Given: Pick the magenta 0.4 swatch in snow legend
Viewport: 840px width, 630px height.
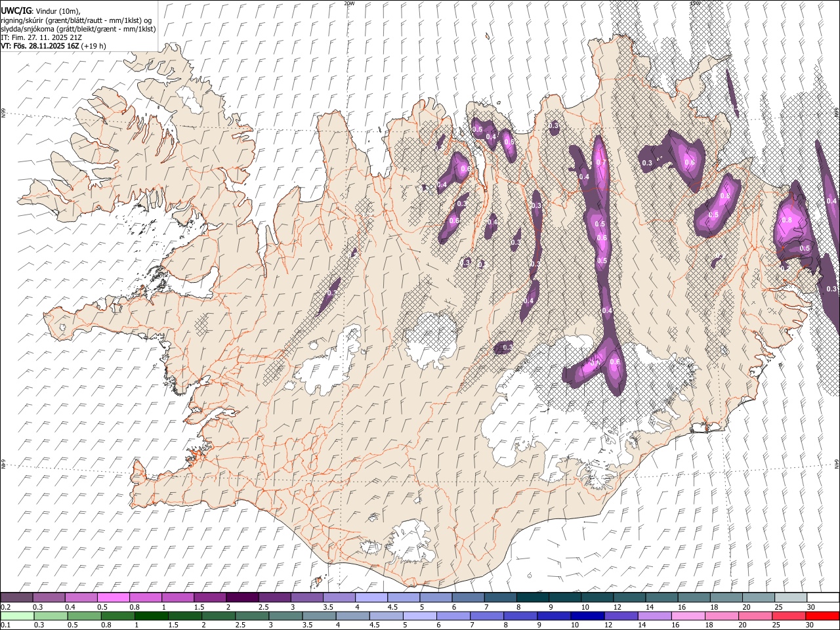Looking at the screenshot, I should pyautogui.click(x=81, y=598).
